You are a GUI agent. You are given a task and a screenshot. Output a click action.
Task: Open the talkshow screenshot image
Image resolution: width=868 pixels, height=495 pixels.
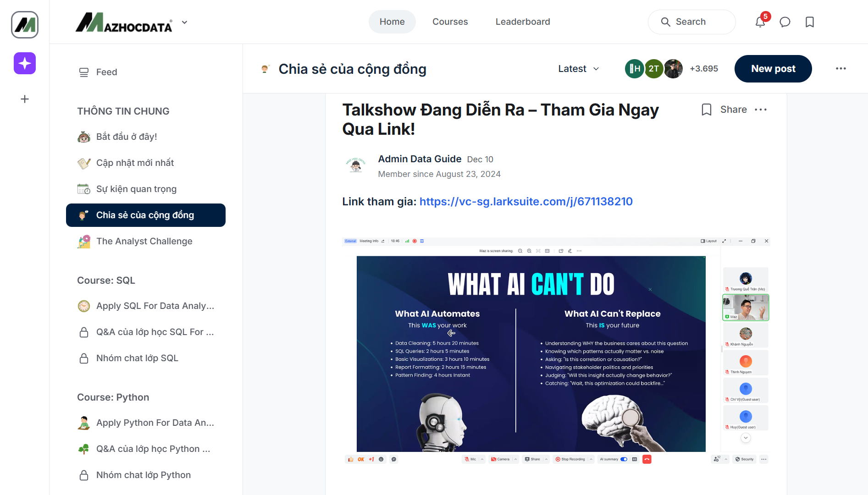(x=556, y=351)
